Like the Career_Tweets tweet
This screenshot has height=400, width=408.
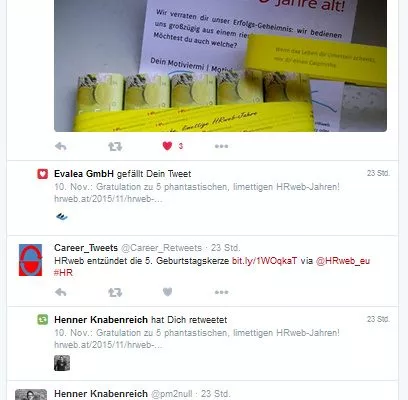[167, 292]
